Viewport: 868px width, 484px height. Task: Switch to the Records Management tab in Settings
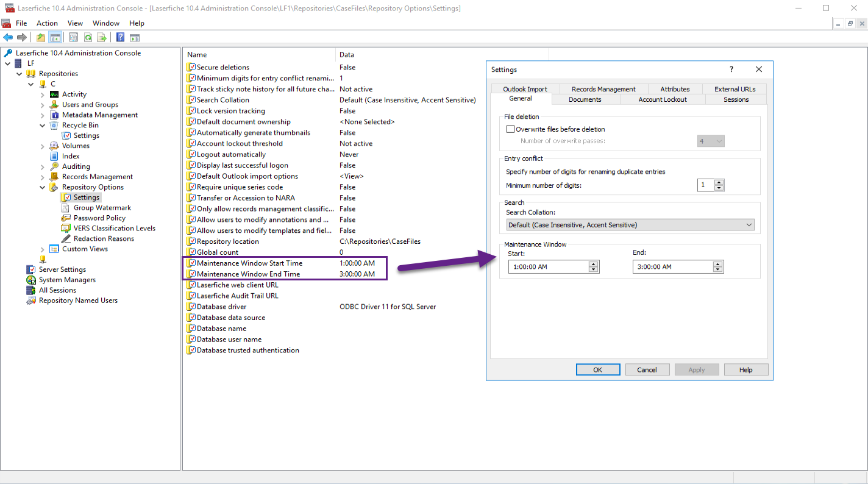603,89
